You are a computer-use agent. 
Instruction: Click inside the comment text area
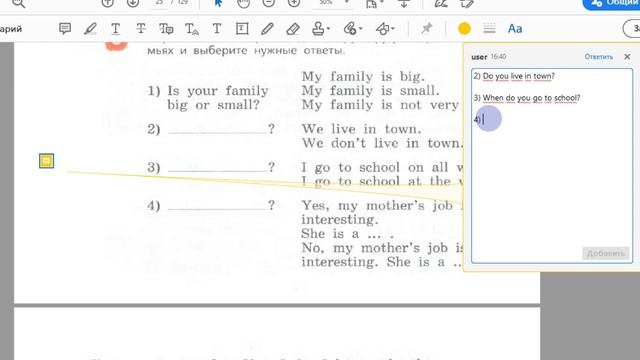[x=552, y=166]
